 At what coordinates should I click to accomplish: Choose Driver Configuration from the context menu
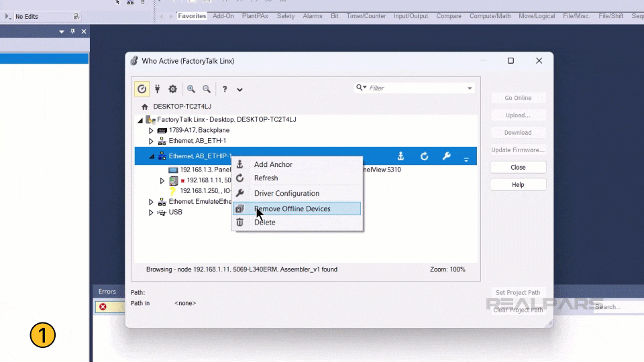click(x=297, y=193)
